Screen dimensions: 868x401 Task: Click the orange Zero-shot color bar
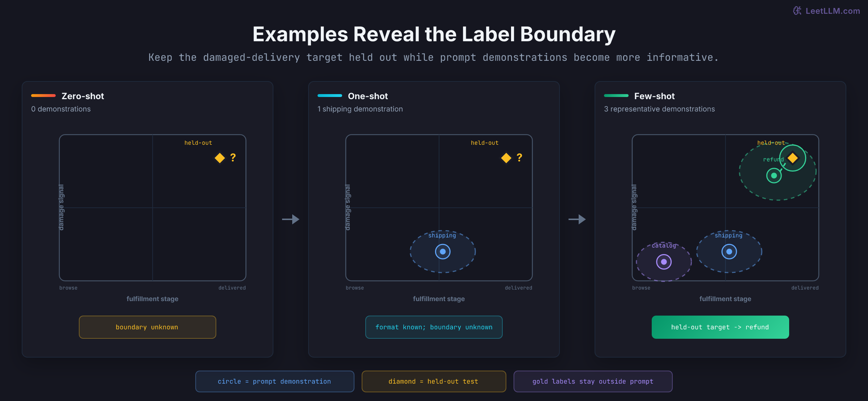pos(43,96)
